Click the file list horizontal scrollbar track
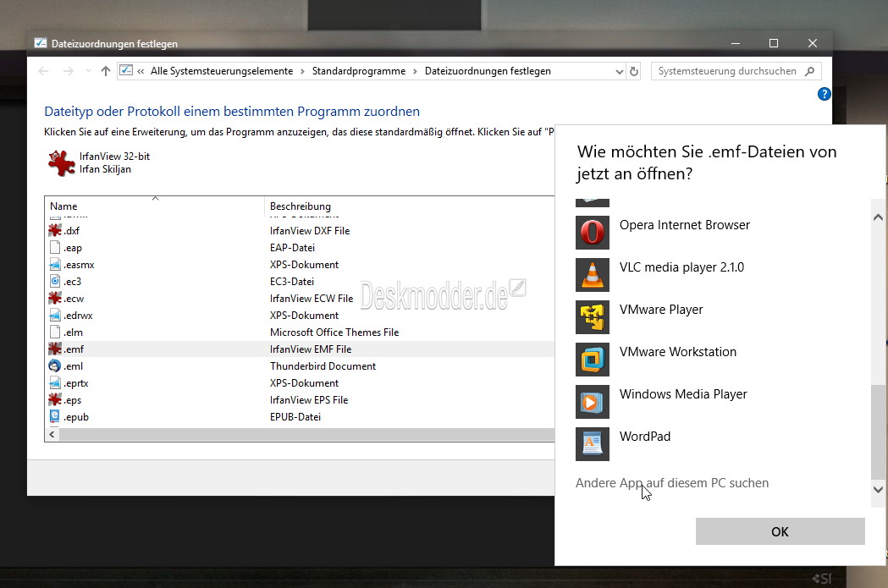This screenshot has width=888, height=588. point(306,435)
